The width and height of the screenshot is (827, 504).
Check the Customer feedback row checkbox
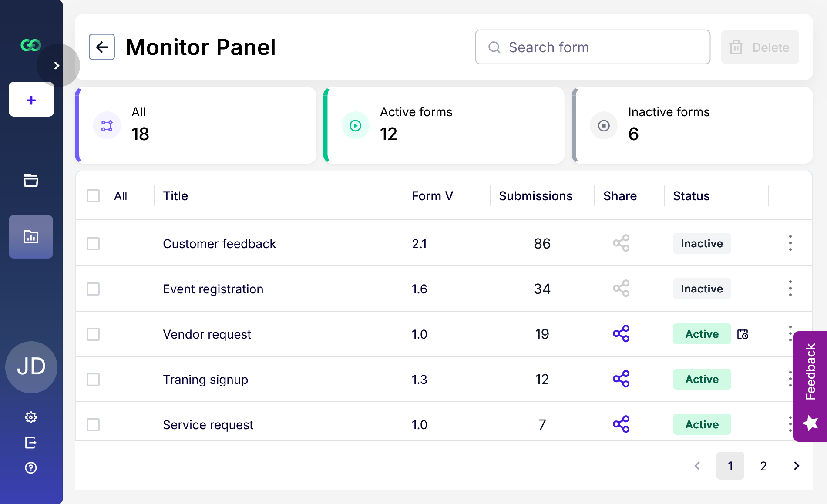pyautogui.click(x=93, y=244)
